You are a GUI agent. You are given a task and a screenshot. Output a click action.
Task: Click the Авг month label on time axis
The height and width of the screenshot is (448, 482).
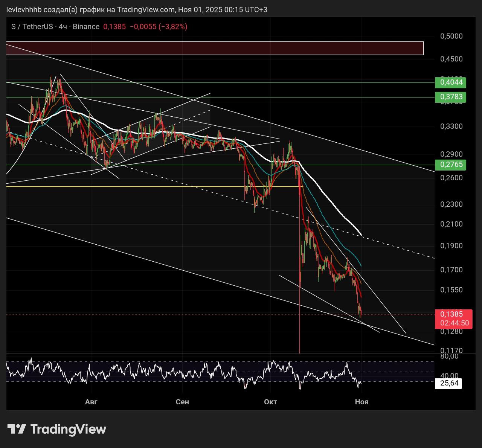[91, 402]
